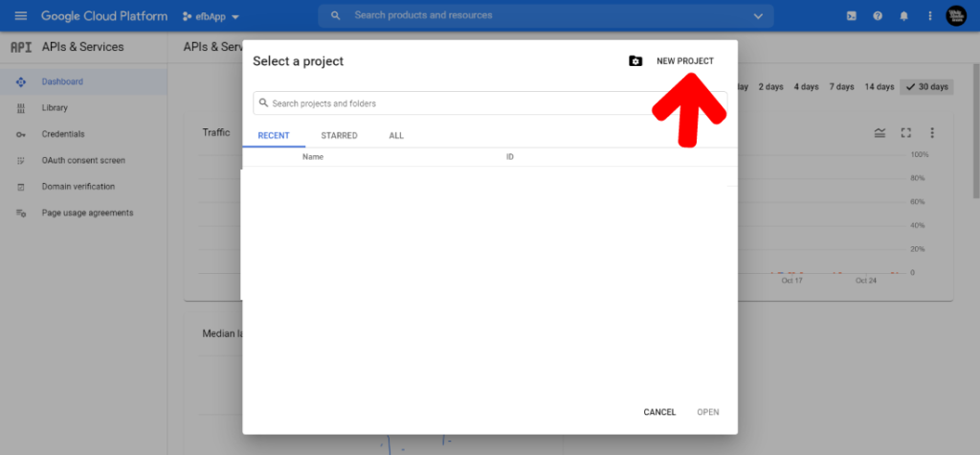Screen dimensions: 980x455
Task: Switch to the ALL tab
Action: point(396,135)
